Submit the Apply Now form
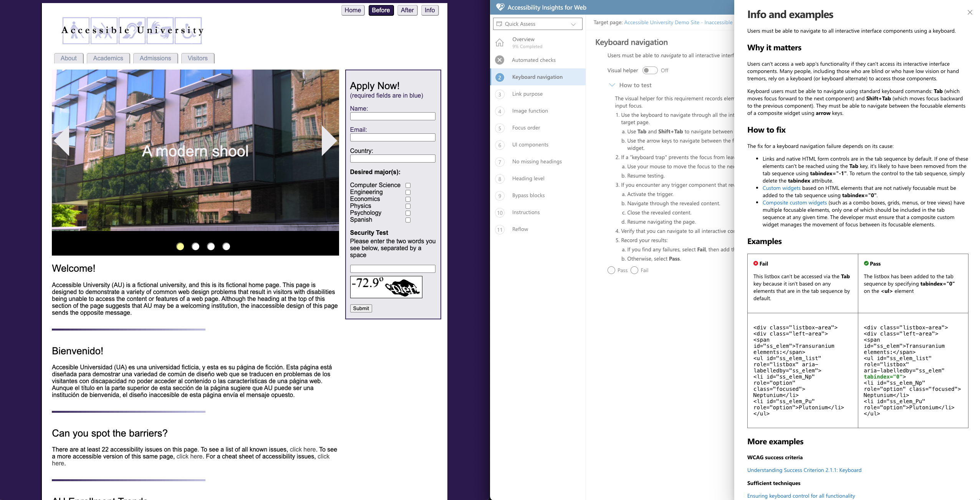Viewport: 980px width, 500px height. point(361,308)
